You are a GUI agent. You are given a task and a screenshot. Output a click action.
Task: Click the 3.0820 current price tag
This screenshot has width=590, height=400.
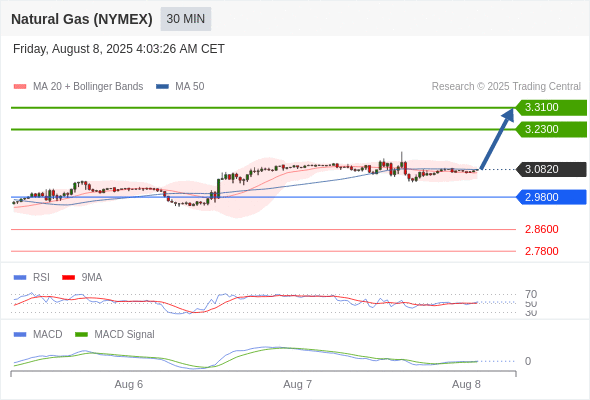coord(551,169)
